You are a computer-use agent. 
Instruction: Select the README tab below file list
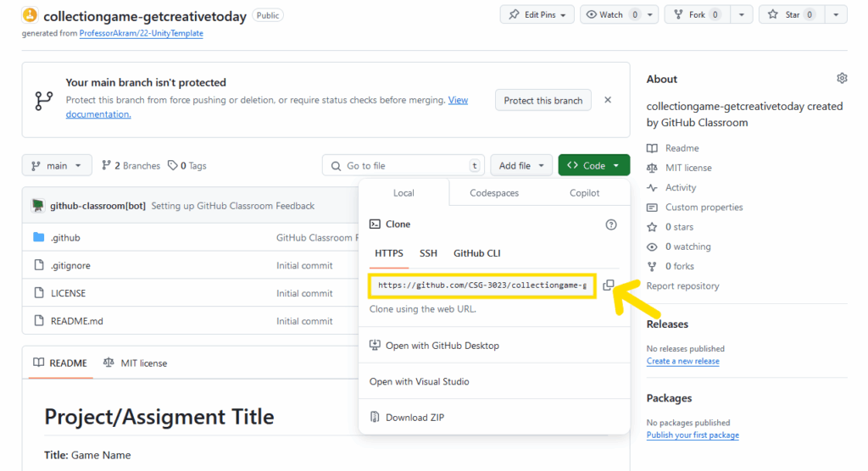(x=60, y=363)
